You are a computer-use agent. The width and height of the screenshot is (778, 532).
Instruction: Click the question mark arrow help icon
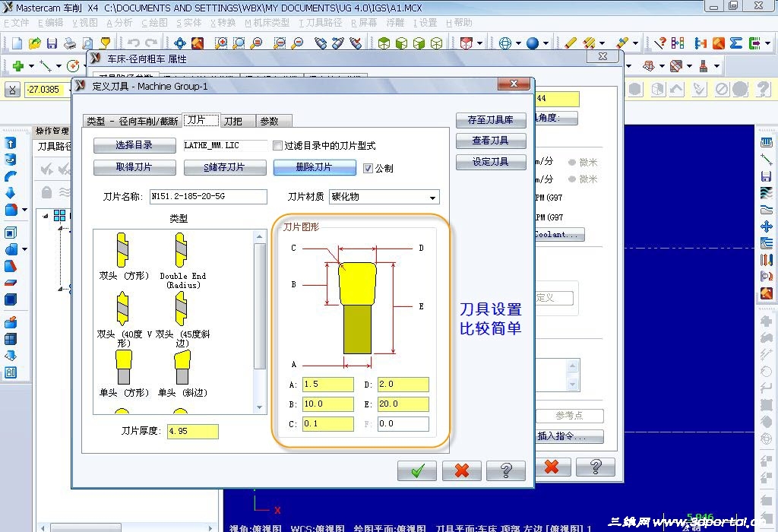coord(660,43)
